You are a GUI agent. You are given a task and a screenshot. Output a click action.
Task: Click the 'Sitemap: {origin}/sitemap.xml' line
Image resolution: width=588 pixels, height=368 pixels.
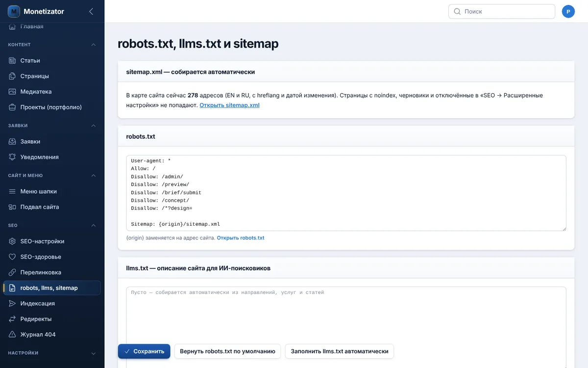[x=175, y=224]
